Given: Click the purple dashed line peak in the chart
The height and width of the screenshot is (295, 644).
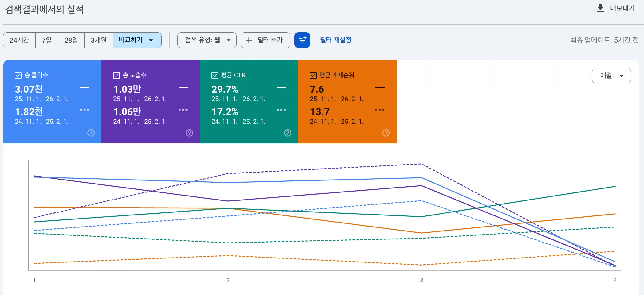Looking at the screenshot, I should (421, 164).
